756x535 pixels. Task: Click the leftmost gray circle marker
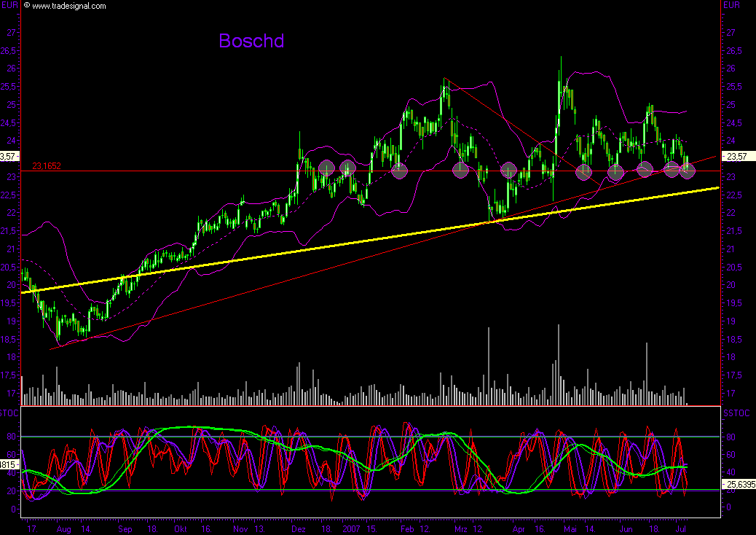(326, 168)
